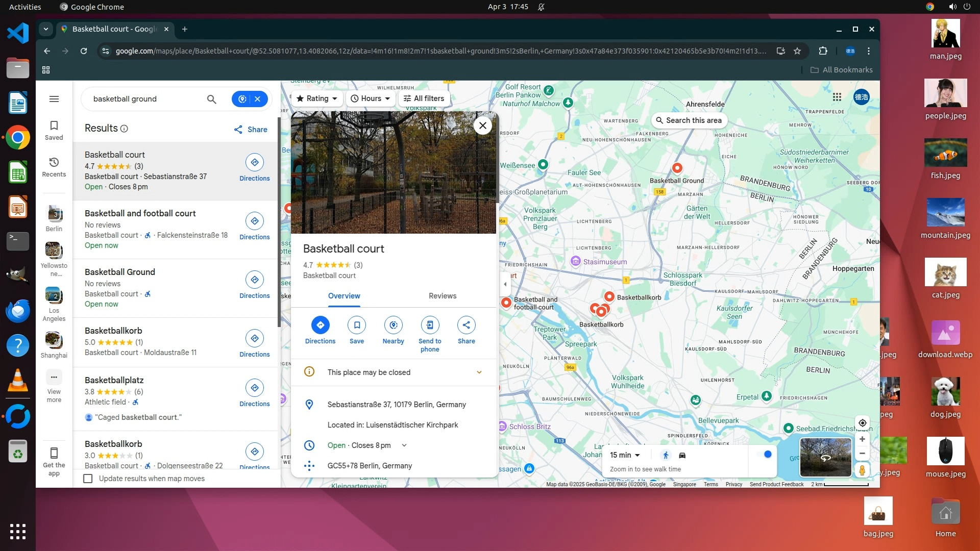Open the Hours filter dropdown
This screenshot has height=551, width=980.
tap(371, 98)
